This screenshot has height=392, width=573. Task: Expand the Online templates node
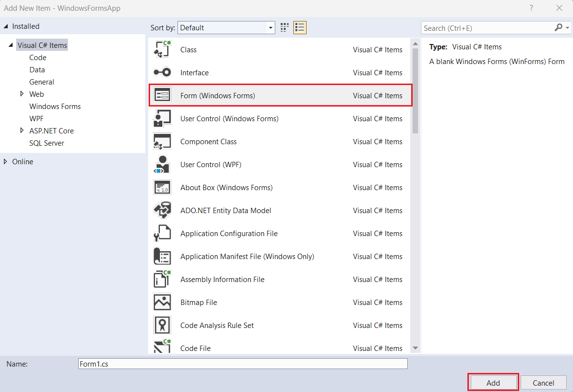pyautogui.click(x=5, y=162)
